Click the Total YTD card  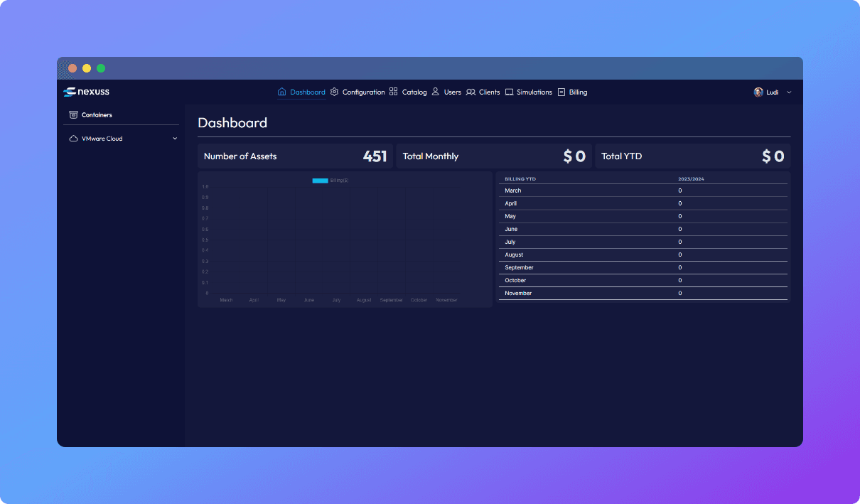point(692,156)
